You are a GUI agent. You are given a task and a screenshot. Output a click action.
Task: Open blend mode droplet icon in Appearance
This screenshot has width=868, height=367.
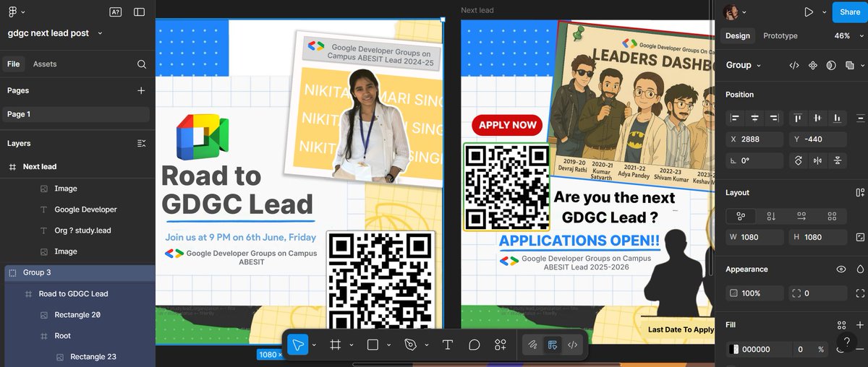(860, 269)
